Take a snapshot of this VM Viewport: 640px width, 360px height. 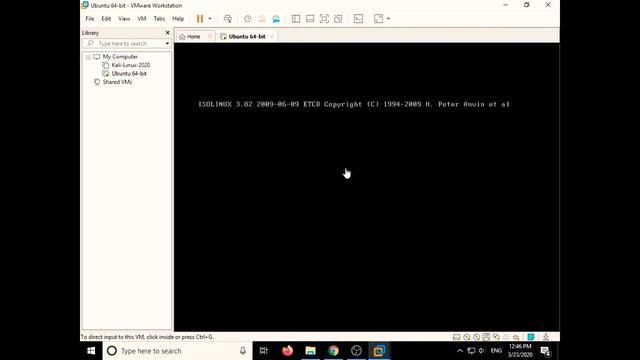[247, 19]
